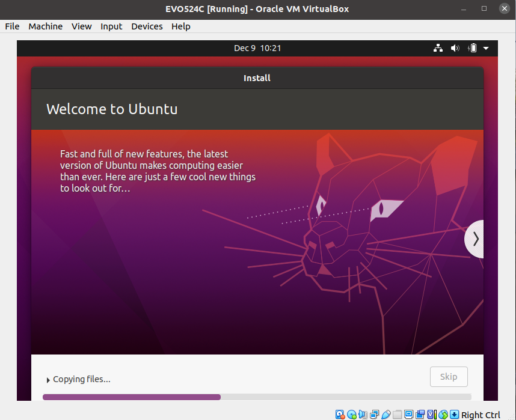Open the Machine menu
Image resolution: width=516 pixels, height=420 pixels.
tap(46, 26)
